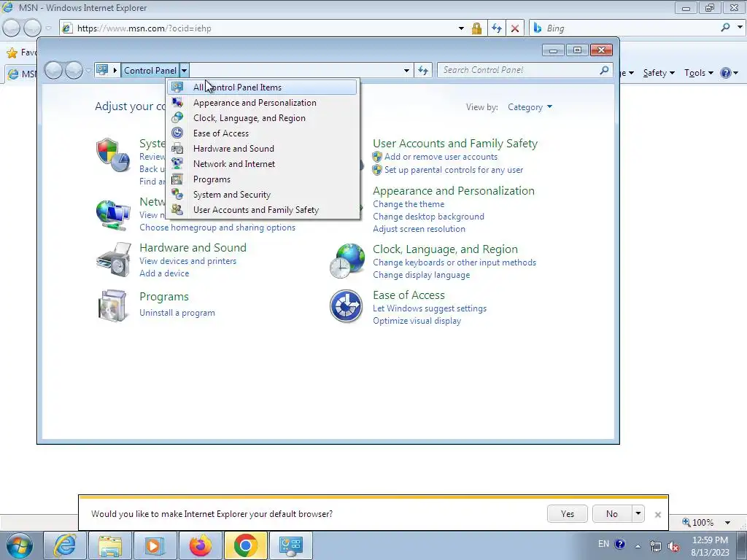
Task: Select All Control Panel Items in dropdown
Action: point(262,87)
